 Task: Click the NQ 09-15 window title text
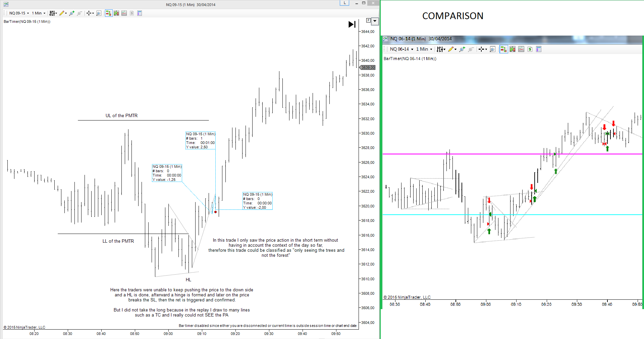191,5
